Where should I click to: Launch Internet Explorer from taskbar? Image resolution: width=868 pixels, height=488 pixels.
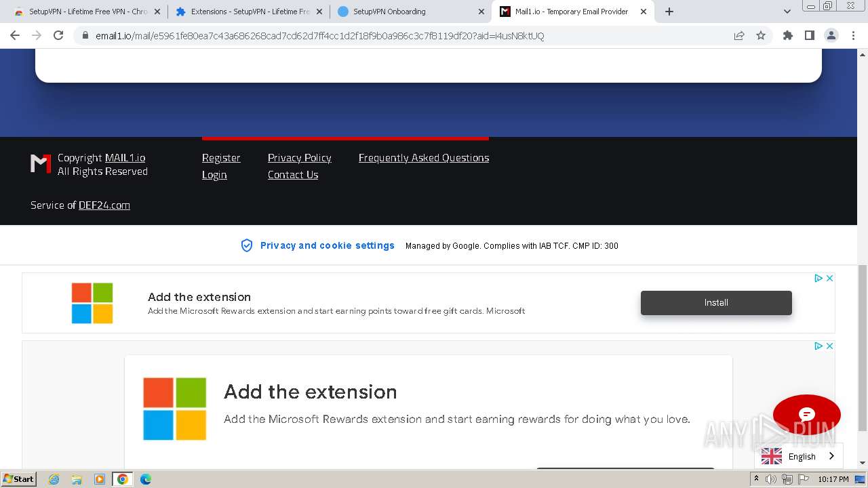tap(54, 479)
